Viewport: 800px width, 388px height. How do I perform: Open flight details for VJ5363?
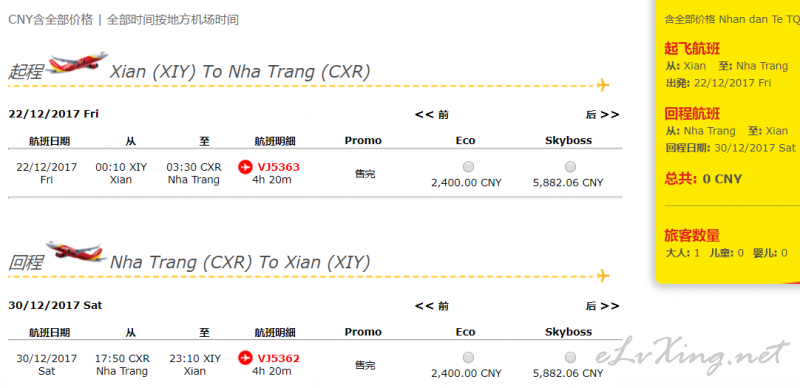coord(279,167)
